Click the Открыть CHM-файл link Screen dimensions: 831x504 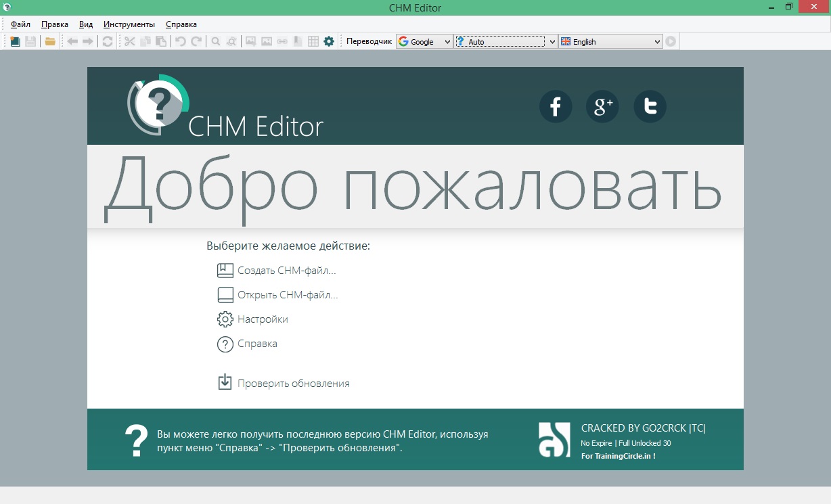pos(277,295)
